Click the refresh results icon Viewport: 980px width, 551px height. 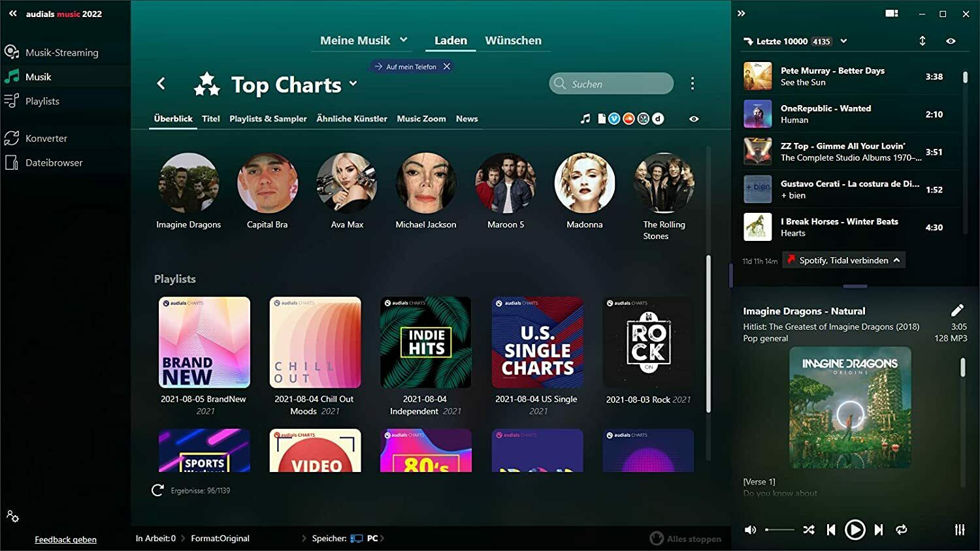pyautogui.click(x=157, y=490)
